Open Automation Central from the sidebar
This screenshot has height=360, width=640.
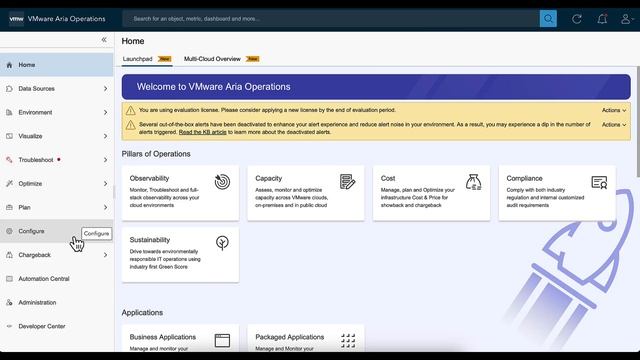click(56, 279)
